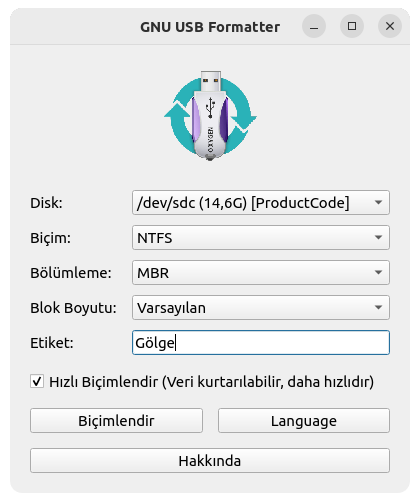420x503 pixels.
Task: Click the Bölümleme: field label
Action: pos(71,273)
